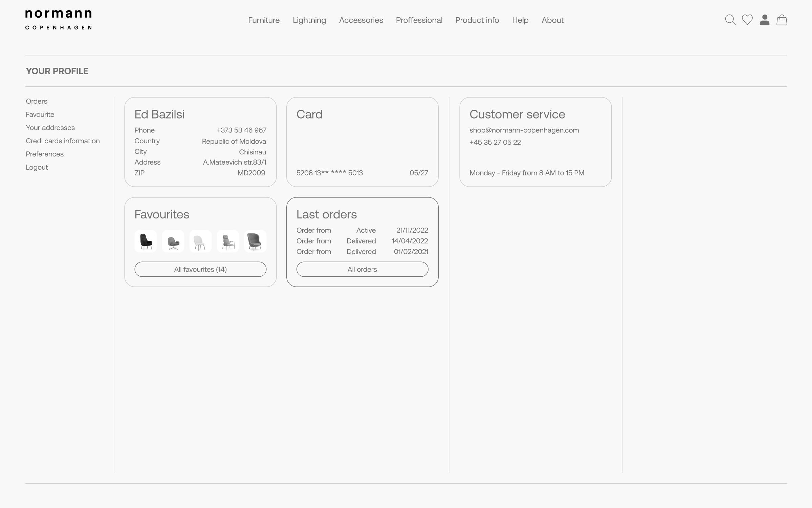The height and width of the screenshot is (508, 812).
Task: Open the wishlist heart icon
Action: coord(747,20)
